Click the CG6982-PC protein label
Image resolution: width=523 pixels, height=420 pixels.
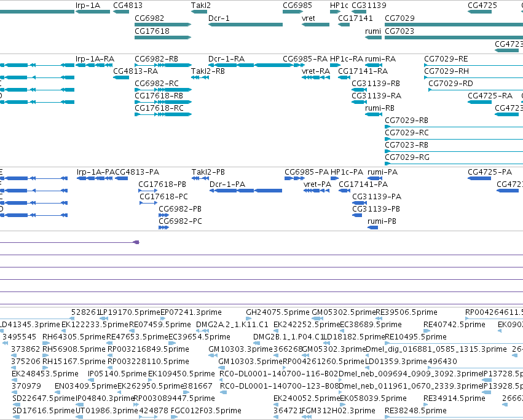[x=180, y=221]
